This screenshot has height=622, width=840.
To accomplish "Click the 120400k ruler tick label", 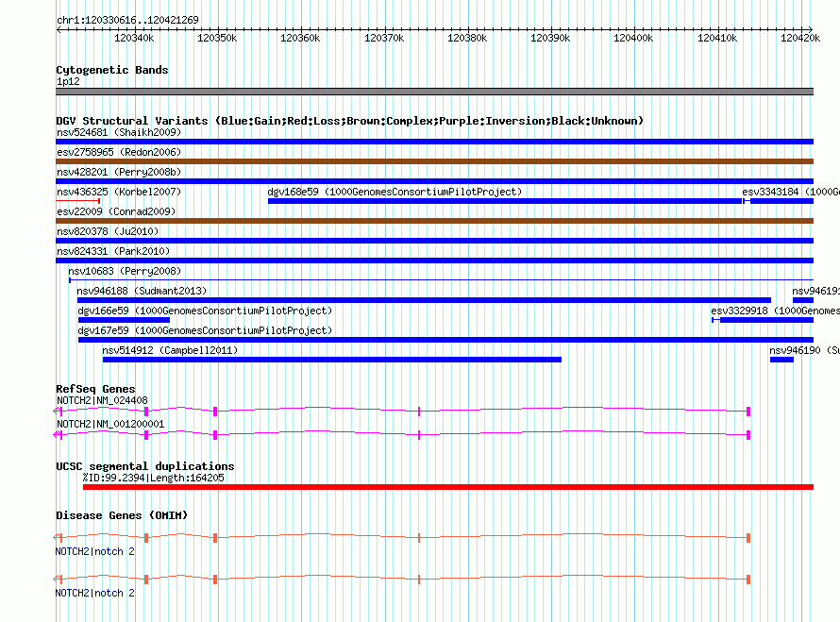I will [633, 38].
